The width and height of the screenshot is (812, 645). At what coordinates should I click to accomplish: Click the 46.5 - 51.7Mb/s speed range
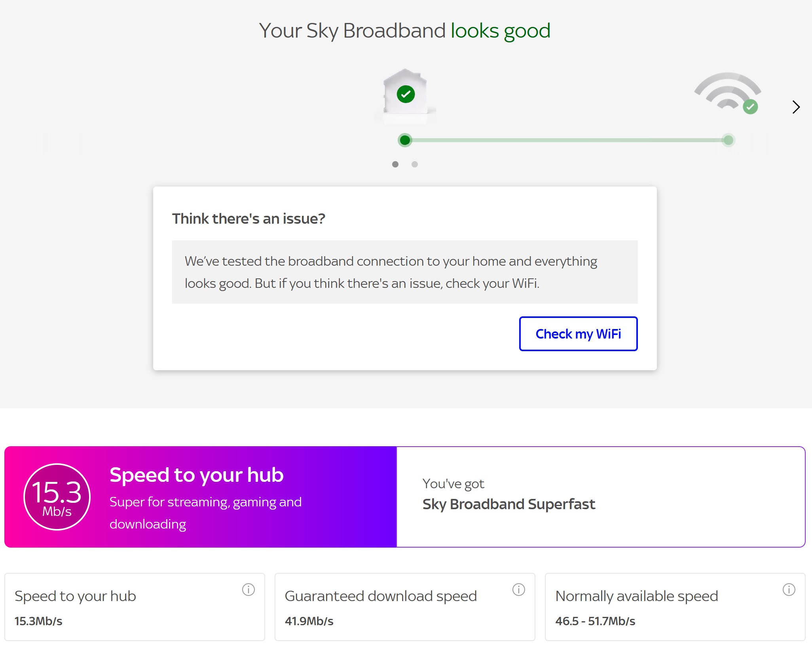tap(595, 621)
